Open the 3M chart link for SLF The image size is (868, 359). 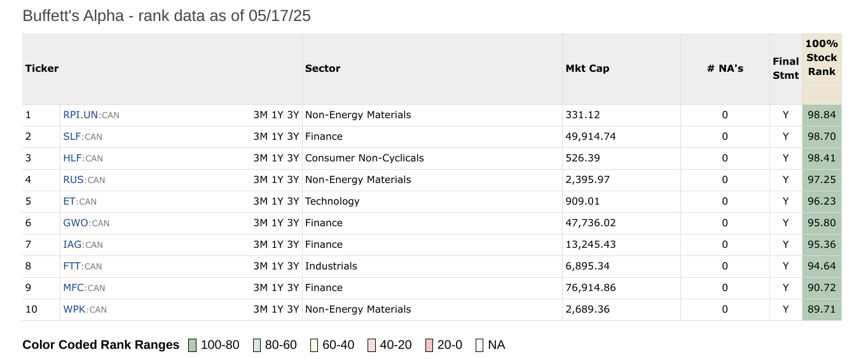click(261, 137)
